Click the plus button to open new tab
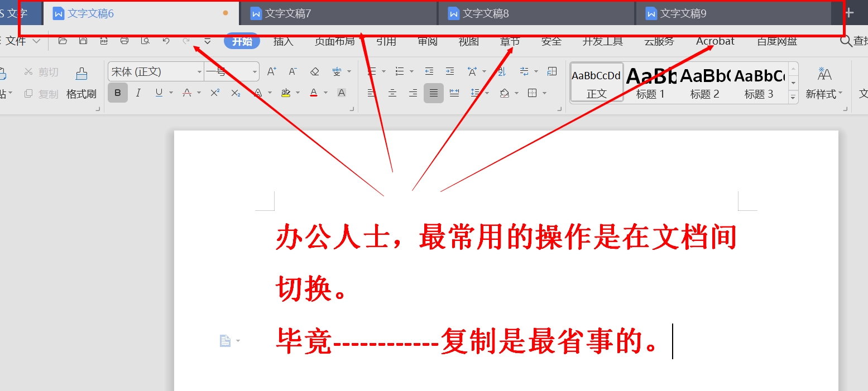This screenshot has height=391, width=868. coord(849,13)
